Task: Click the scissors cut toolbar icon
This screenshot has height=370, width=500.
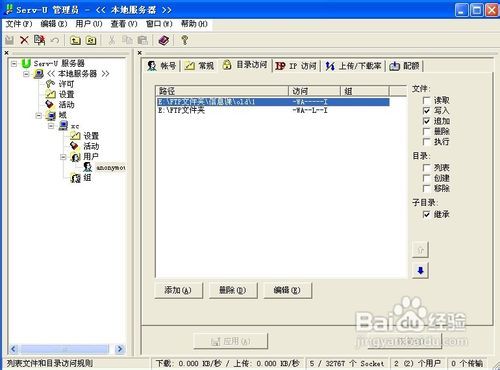Action: (x=112, y=40)
